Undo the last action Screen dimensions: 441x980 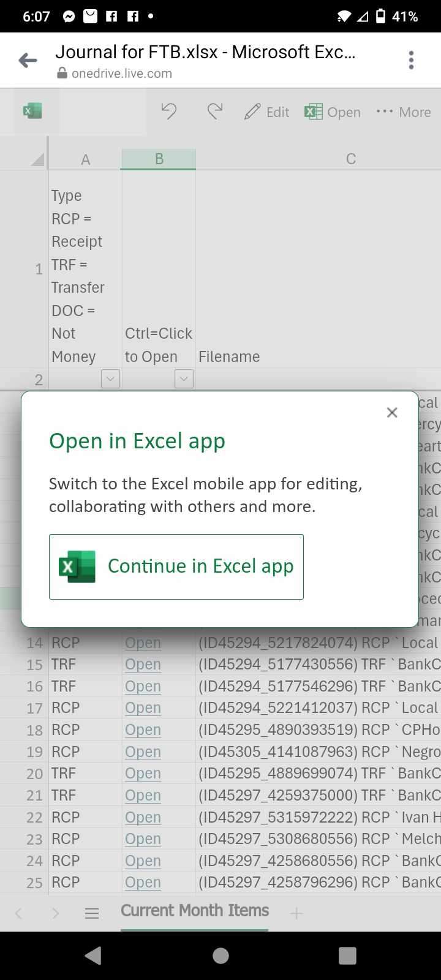169,111
